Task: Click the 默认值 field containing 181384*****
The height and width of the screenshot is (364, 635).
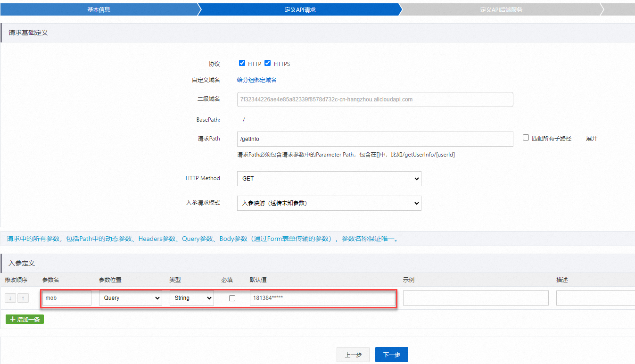Action: click(x=322, y=298)
